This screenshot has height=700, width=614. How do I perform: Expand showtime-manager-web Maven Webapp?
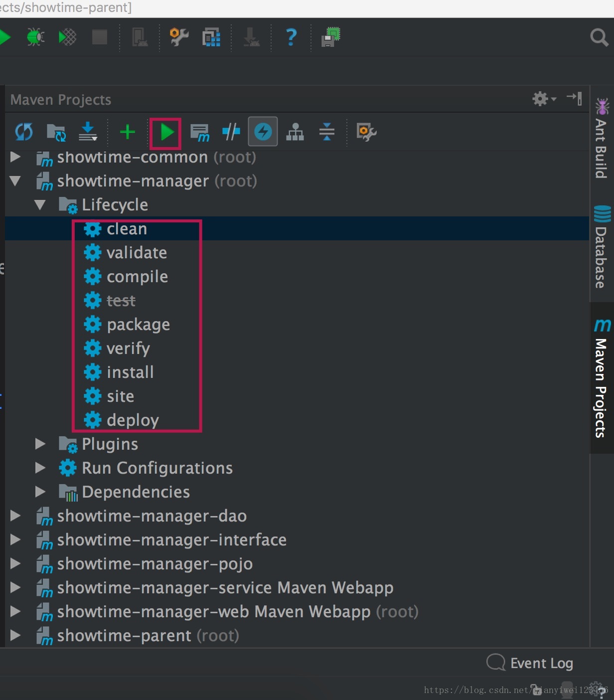click(x=15, y=612)
